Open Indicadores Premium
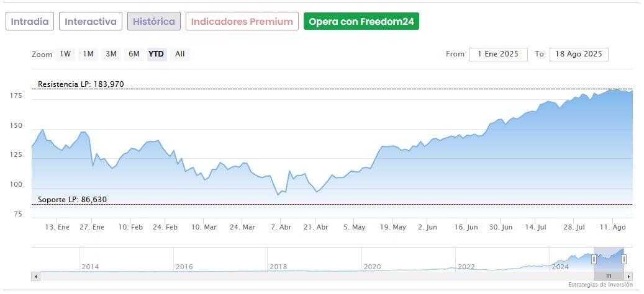This screenshot has height=294, width=644. pos(242,22)
